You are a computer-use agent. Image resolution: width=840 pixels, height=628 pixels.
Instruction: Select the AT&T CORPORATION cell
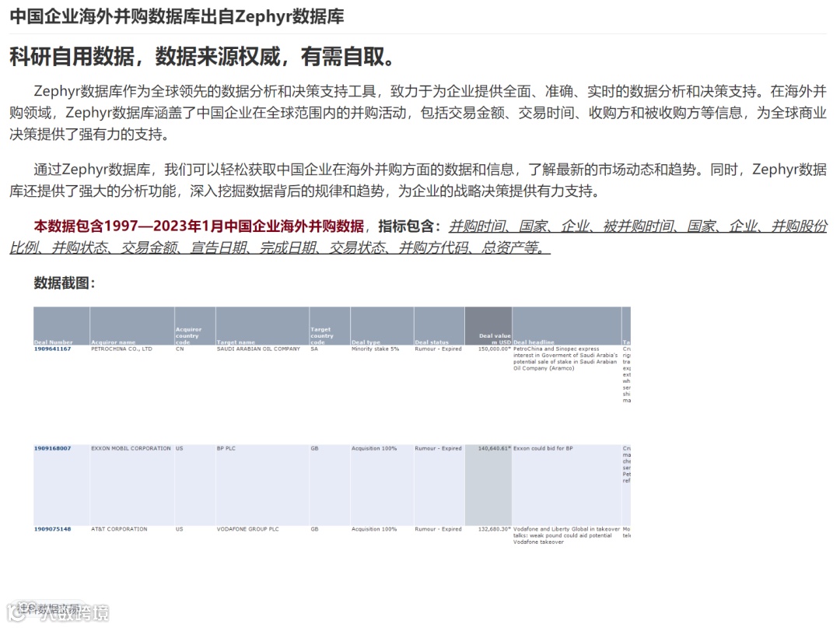(119, 529)
